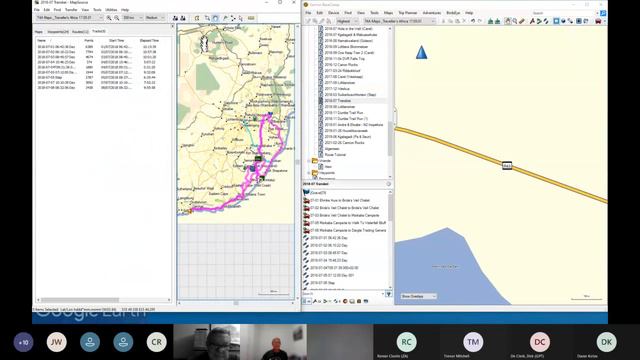Click Send to Device icon in BaseCamp
Viewport: 640px width, 360px height.
point(490,21)
